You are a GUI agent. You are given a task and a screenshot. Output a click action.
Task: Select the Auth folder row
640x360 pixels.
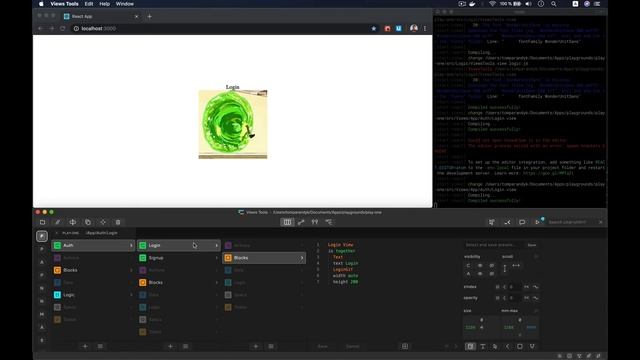click(x=93, y=245)
